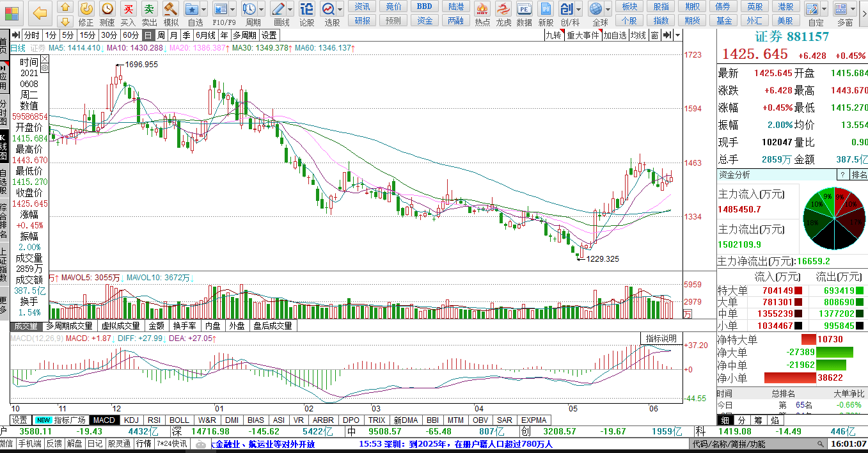Go back with the yellow left arrow
868x453 pixels.
[x=40, y=13]
